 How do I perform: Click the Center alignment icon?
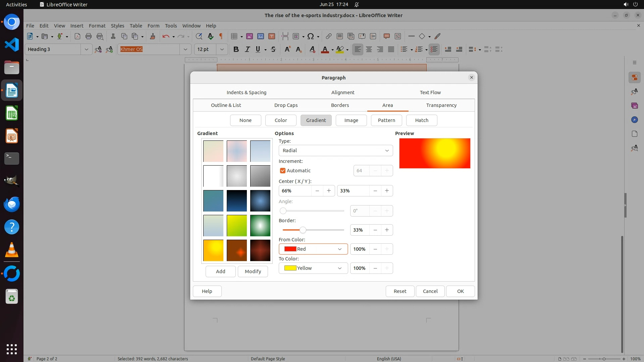tap(369, 49)
